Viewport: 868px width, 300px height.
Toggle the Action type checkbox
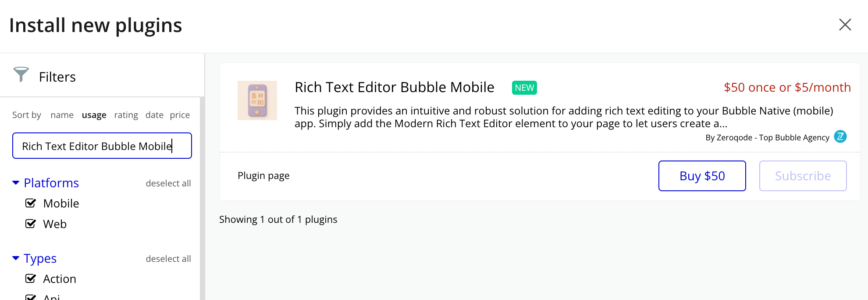(x=31, y=279)
